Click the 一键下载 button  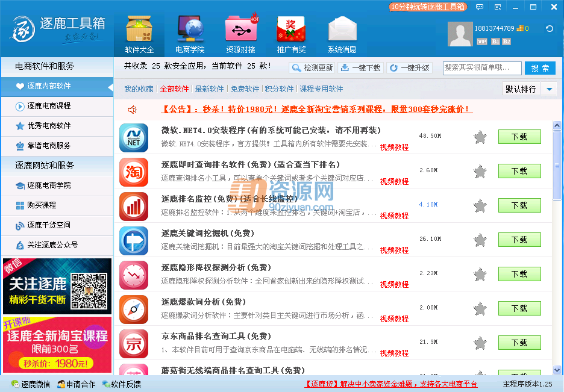(360, 67)
